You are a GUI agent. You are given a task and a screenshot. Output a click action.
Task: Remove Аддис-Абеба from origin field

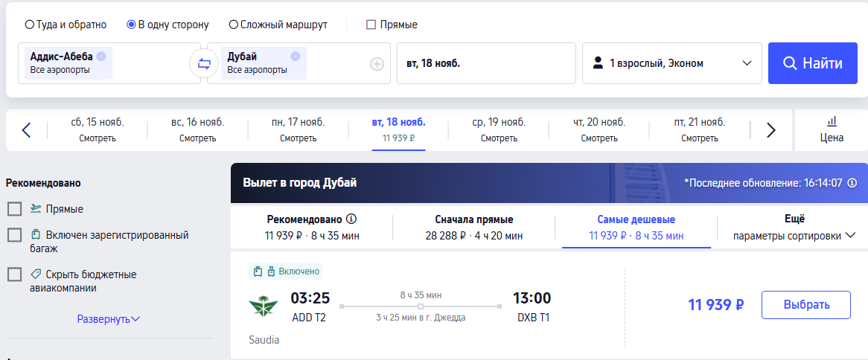click(x=100, y=57)
